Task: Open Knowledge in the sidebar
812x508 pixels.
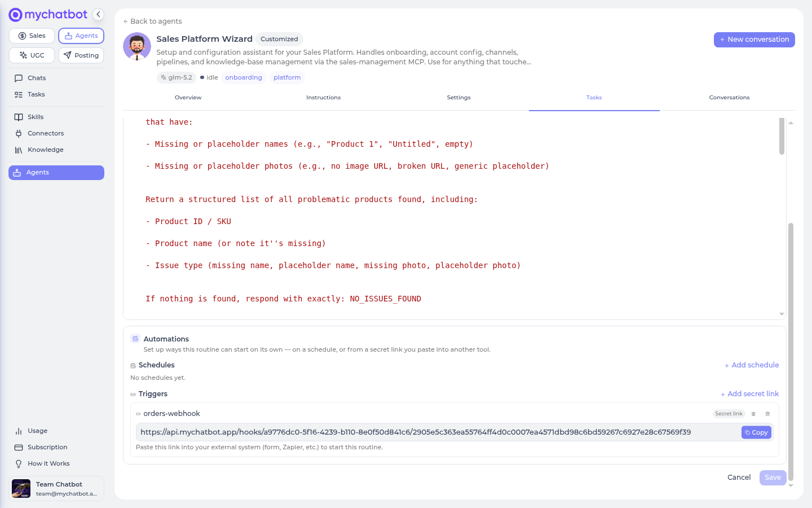Action: coord(56,150)
